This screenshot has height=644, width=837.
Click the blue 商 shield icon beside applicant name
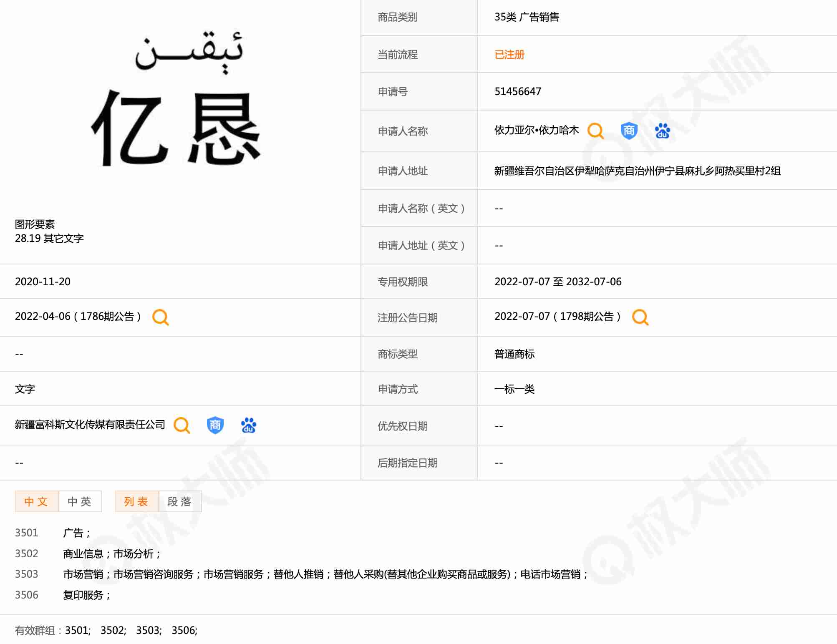(x=629, y=131)
